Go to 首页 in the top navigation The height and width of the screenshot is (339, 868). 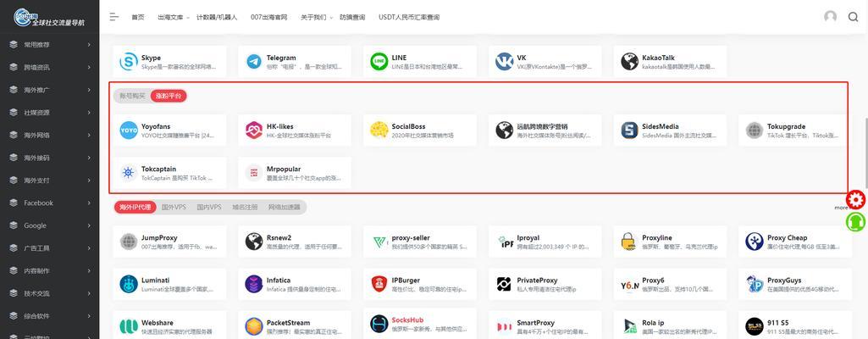[x=138, y=17]
